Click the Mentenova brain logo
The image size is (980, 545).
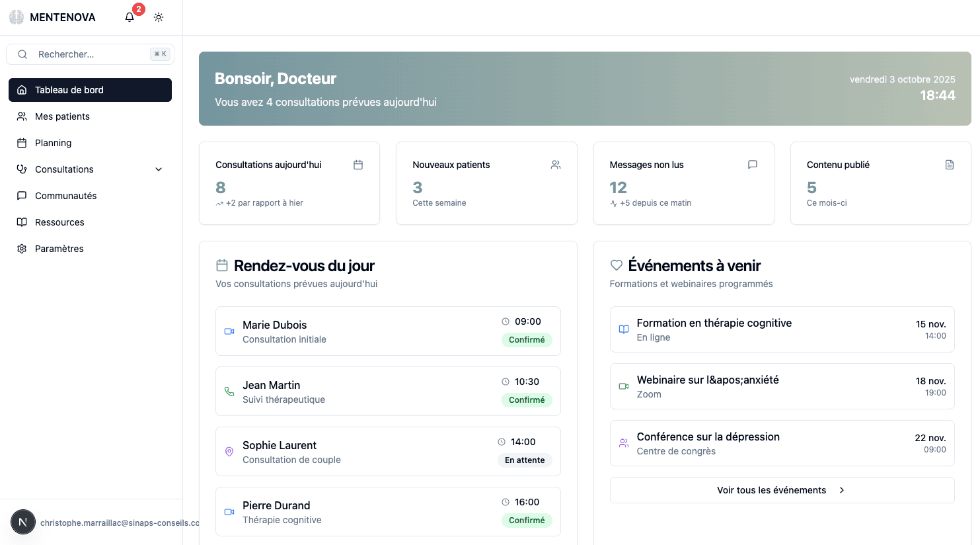[x=16, y=17]
